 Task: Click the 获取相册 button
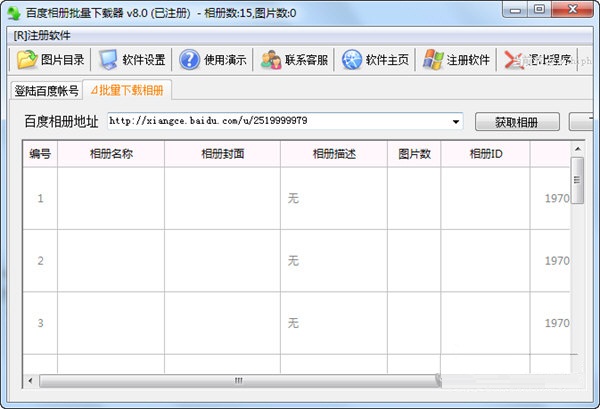(517, 122)
